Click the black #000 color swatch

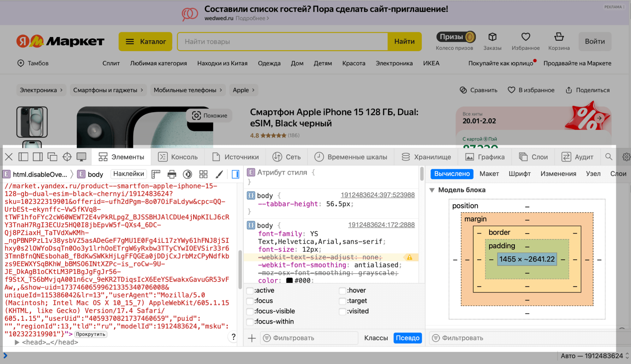point(289,280)
